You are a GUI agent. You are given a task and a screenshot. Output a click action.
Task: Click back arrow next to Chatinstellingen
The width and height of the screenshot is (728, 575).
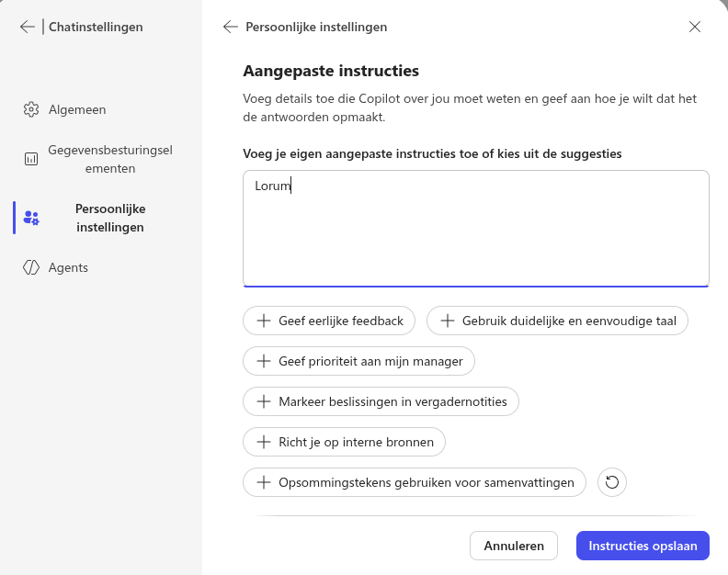[x=27, y=27]
